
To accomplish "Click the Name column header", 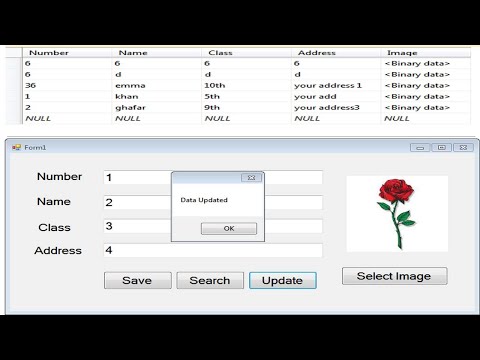I will (x=157, y=53).
